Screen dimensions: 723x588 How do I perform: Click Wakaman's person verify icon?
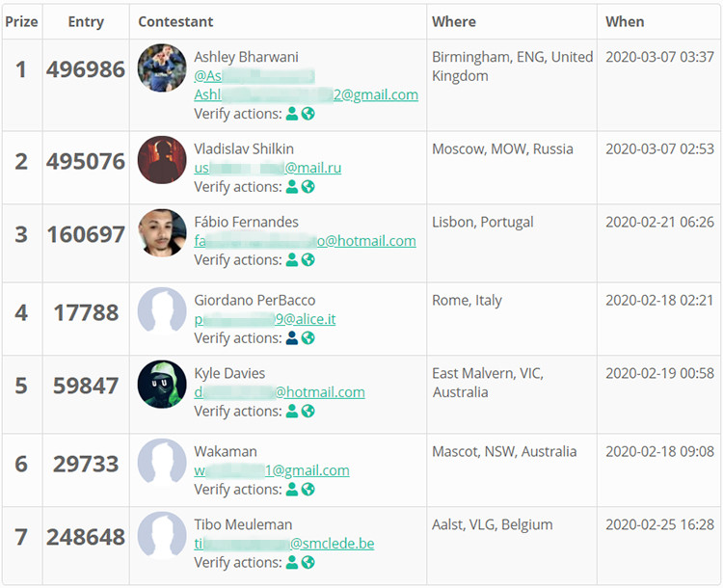click(x=291, y=490)
